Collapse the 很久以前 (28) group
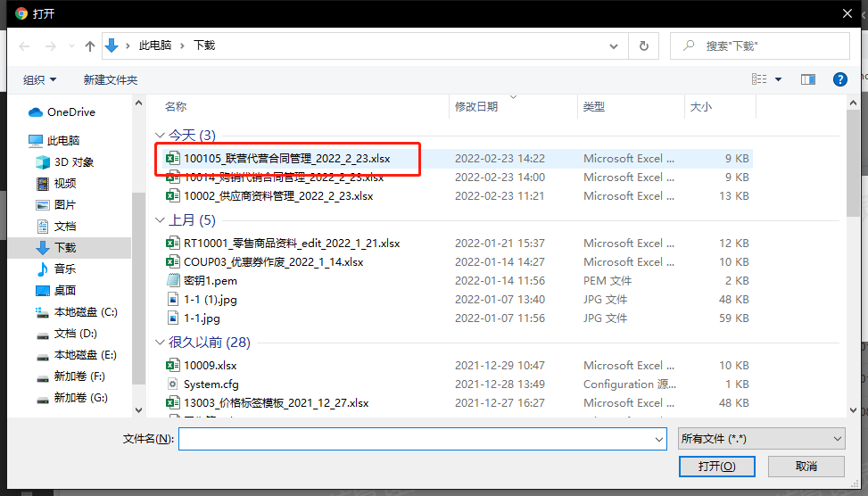The width and height of the screenshot is (868, 496). point(161,343)
